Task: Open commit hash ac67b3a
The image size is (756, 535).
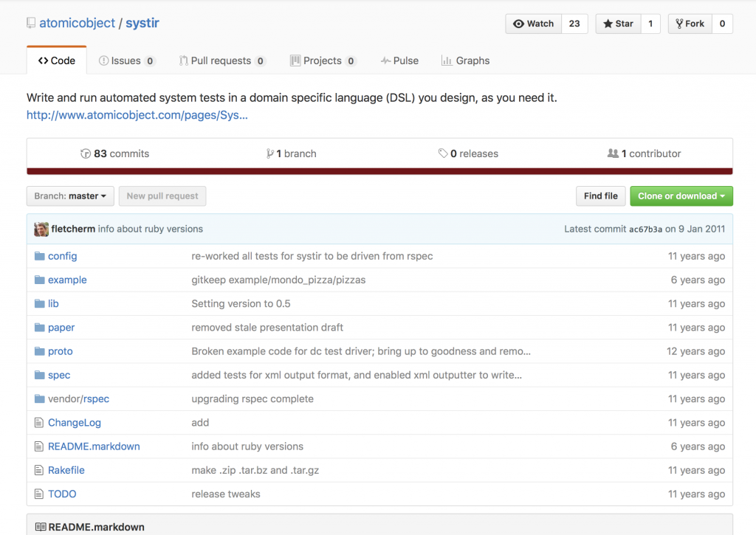Action: pos(645,229)
